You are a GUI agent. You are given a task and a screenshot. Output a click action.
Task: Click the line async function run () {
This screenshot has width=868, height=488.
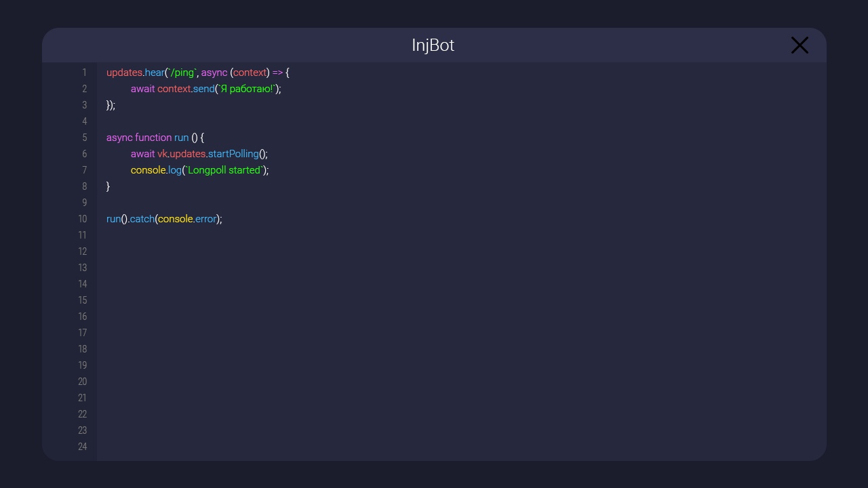(x=155, y=138)
